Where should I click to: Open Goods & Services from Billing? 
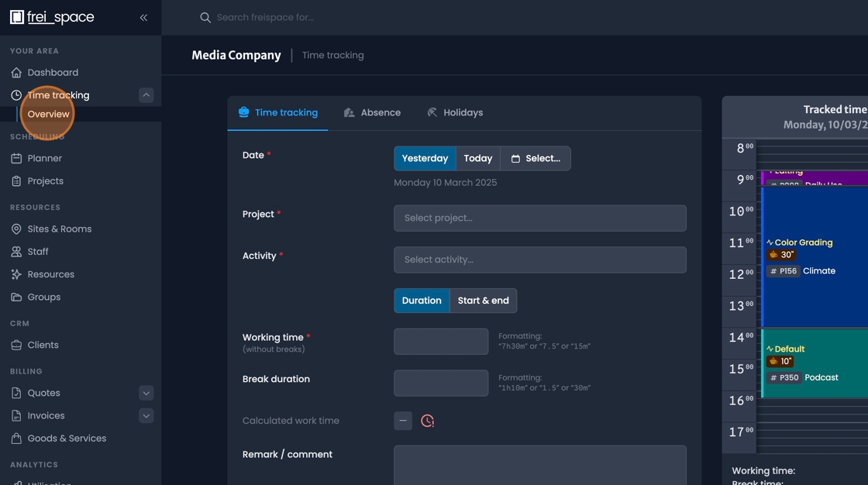click(x=18, y=438)
